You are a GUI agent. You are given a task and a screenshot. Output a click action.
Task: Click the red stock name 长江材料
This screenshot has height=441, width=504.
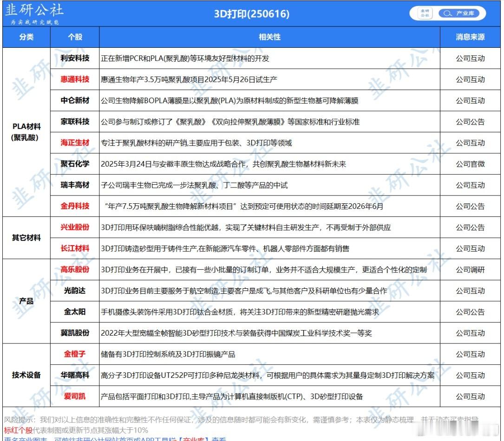pyautogui.click(x=75, y=248)
